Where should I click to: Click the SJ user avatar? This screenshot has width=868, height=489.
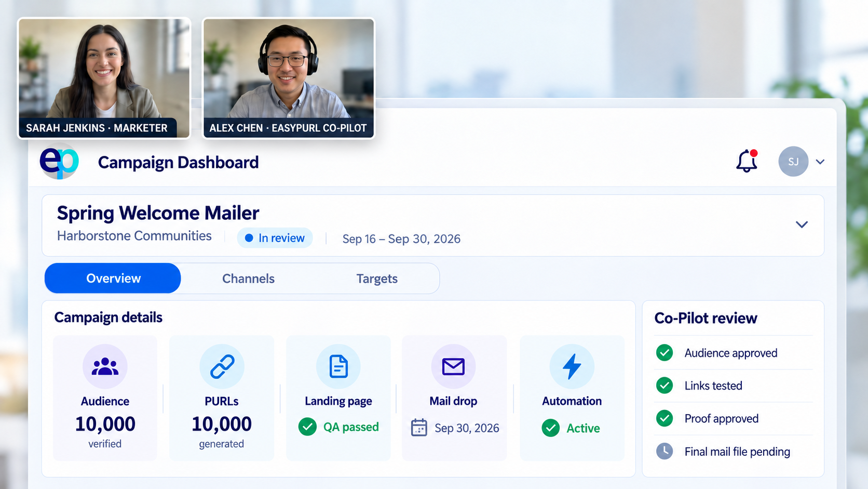coord(793,162)
